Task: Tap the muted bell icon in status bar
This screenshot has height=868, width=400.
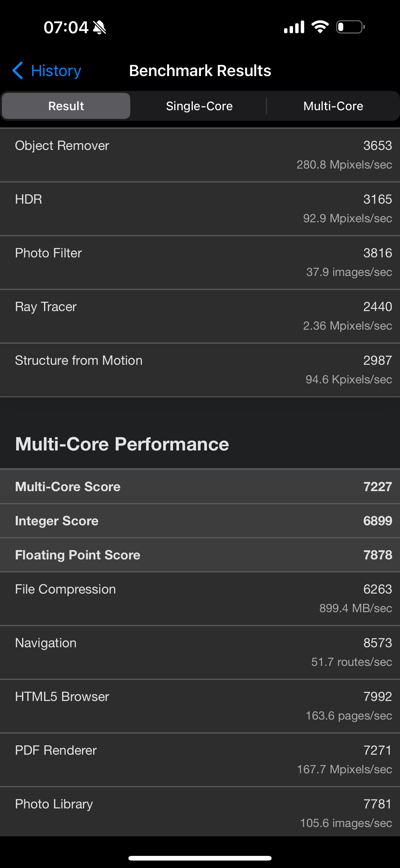Action: coord(100,27)
